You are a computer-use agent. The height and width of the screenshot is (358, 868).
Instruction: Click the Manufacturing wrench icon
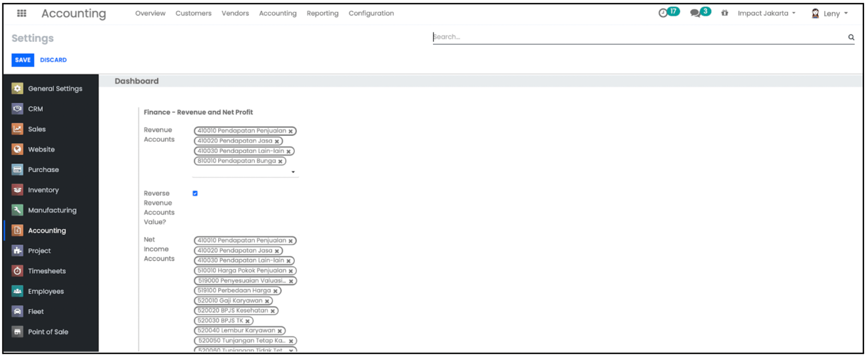(17, 210)
